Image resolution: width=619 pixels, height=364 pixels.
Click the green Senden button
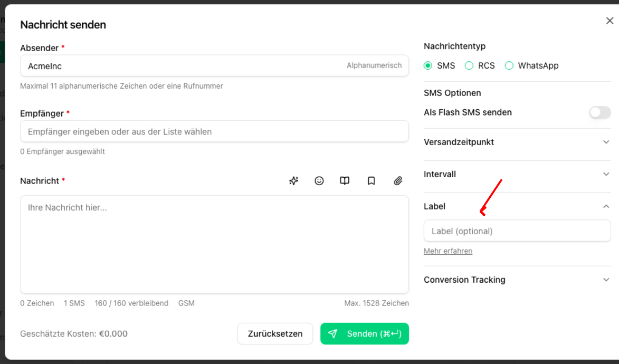pos(364,334)
